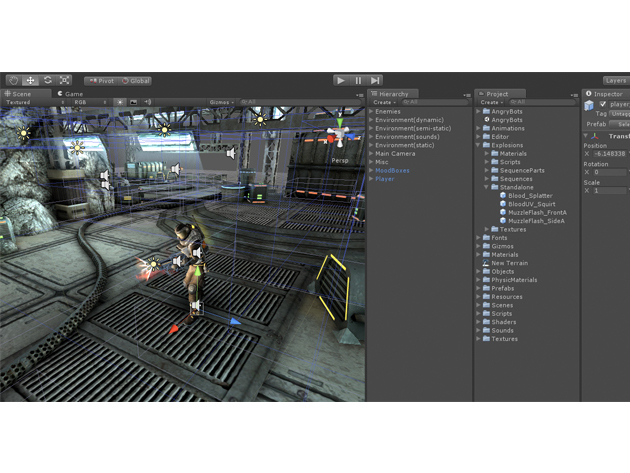This screenshot has height=473, width=630.
Task: Open Hierarchy Create menu
Action: click(384, 102)
